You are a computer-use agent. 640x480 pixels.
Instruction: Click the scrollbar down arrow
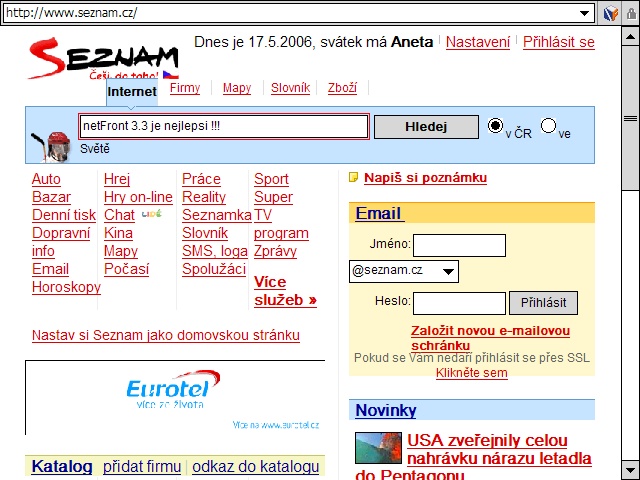tap(630, 469)
